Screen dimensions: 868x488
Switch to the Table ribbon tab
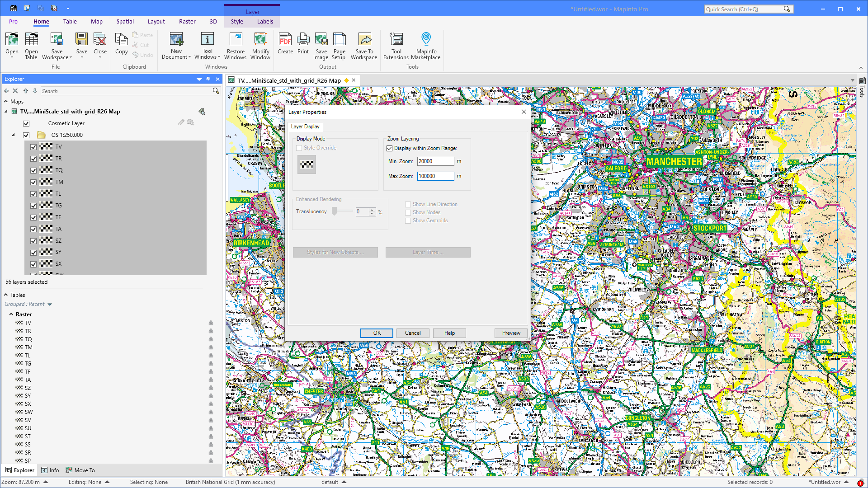(70, 21)
